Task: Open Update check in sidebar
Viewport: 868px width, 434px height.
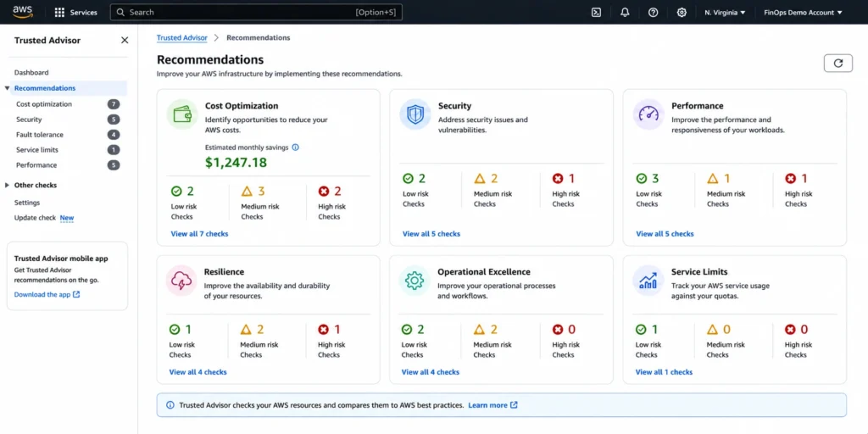Action: click(35, 218)
